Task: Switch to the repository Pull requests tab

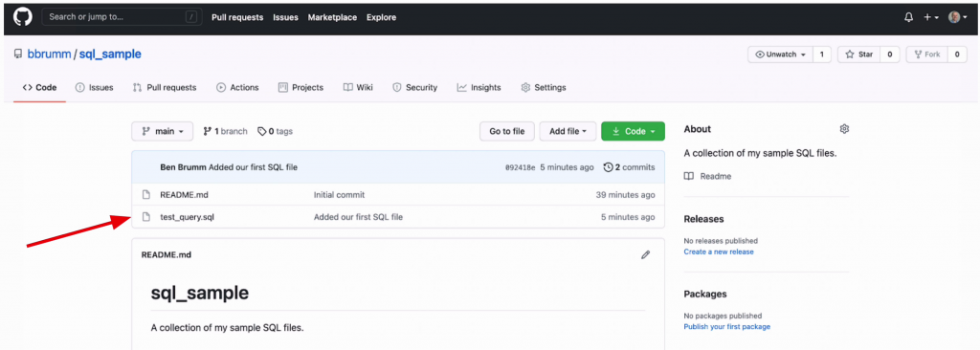Action: pos(165,88)
